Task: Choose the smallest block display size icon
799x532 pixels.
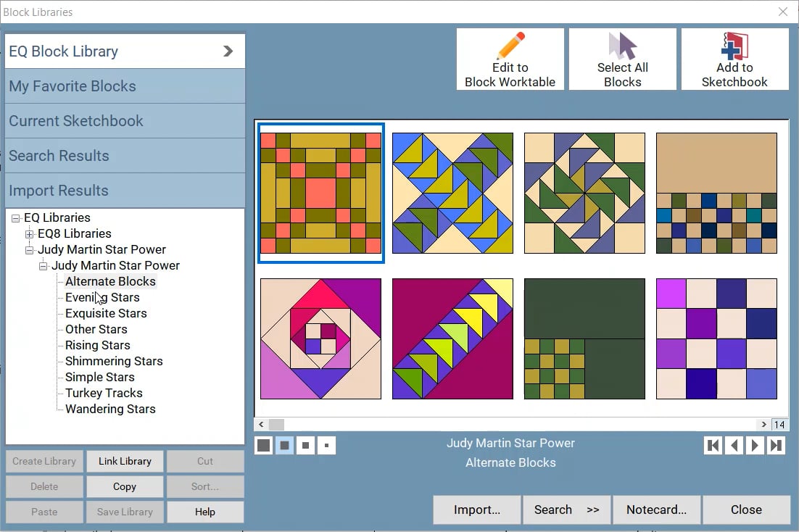Action: (326, 445)
